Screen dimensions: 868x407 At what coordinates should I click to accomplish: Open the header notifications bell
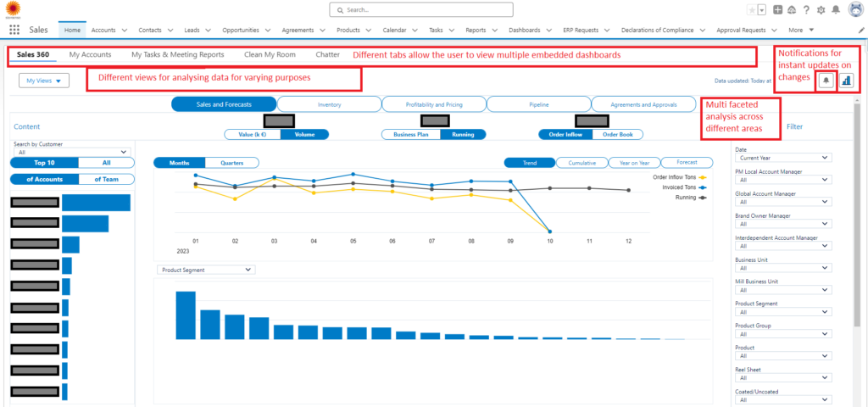[x=836, y=10]
